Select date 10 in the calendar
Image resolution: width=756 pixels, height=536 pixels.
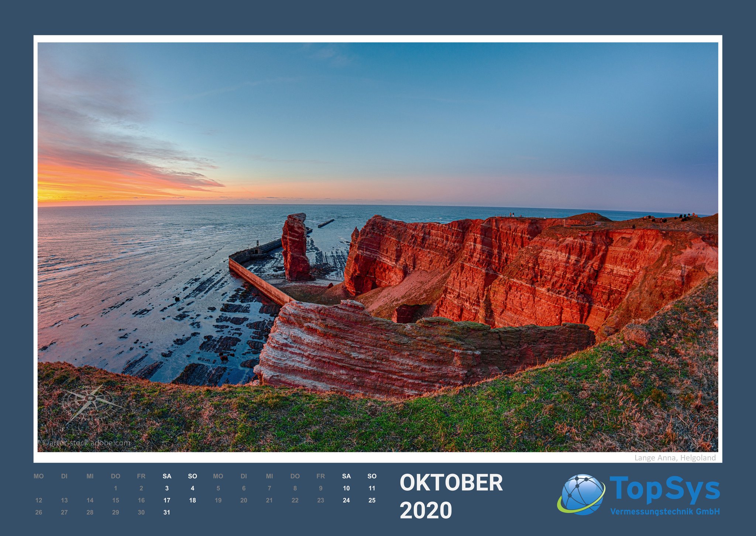coord(346,488)
